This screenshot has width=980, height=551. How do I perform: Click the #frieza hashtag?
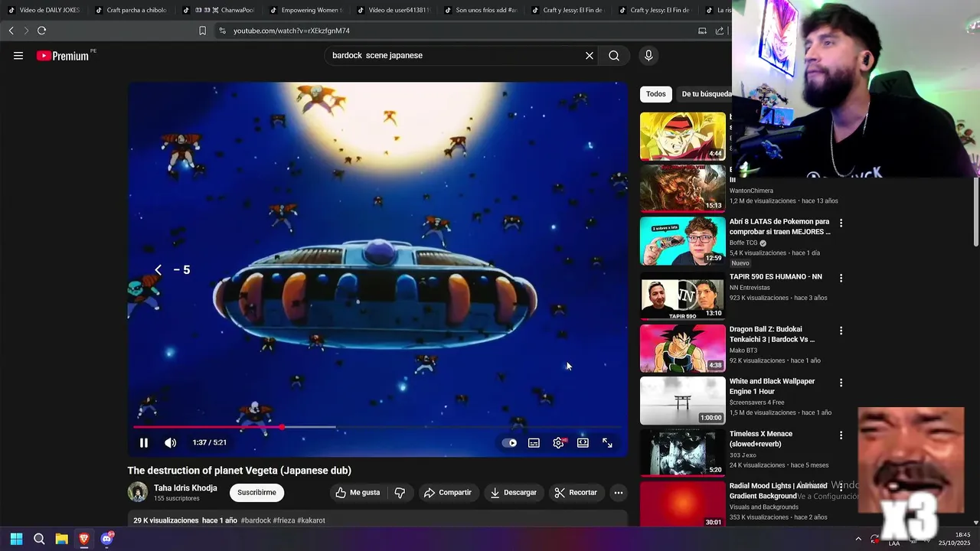(284, 520)
